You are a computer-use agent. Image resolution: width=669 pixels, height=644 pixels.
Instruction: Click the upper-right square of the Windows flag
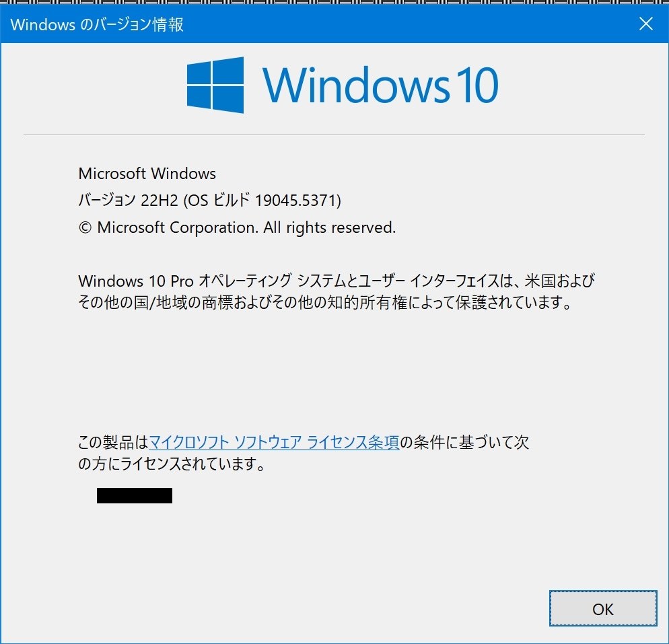click(x=229, y=69)
